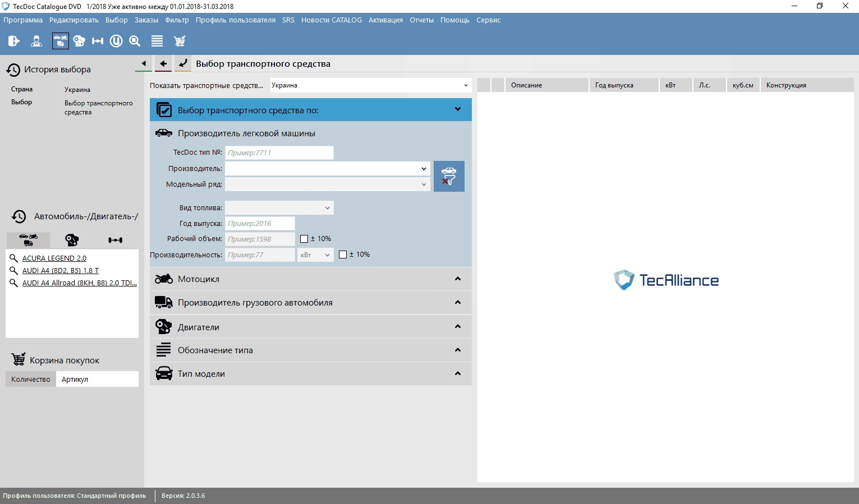This screenshot has height=504, width=859.
Task: Open the кВт unit dropdown
Action: 316,255
